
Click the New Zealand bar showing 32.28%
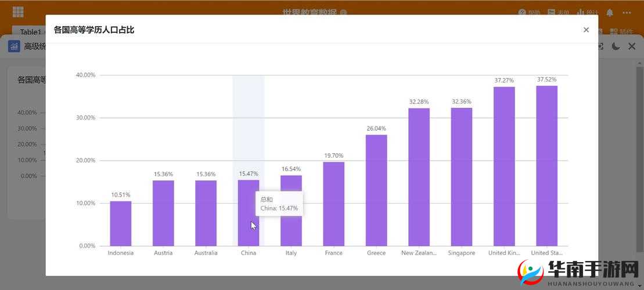coord(419,177)
